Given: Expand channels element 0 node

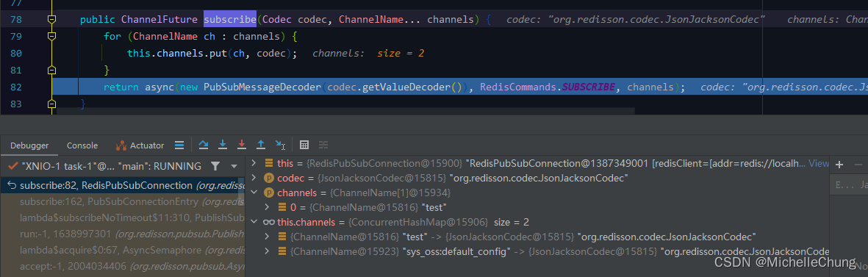Looking at the screenshot, I should coord(267,207).
